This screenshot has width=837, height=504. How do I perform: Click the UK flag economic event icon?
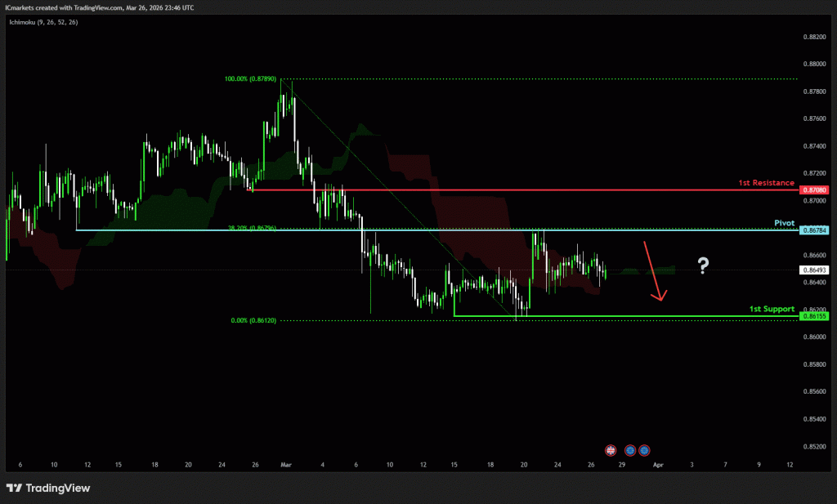click(610, 450)
